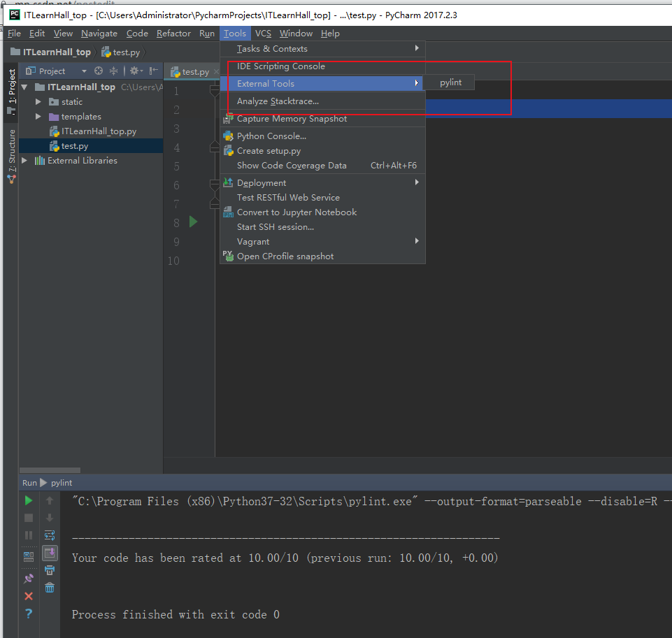Toggle Use Soft Wraps in Run panel
The image size is (672, 638).
pyautogui.click(x=50, y=536)
